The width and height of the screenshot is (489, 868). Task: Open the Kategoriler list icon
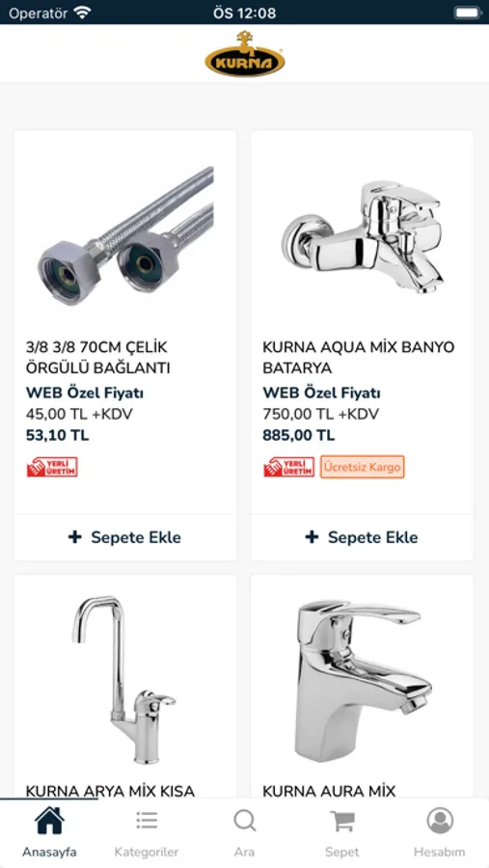(147, 821)
